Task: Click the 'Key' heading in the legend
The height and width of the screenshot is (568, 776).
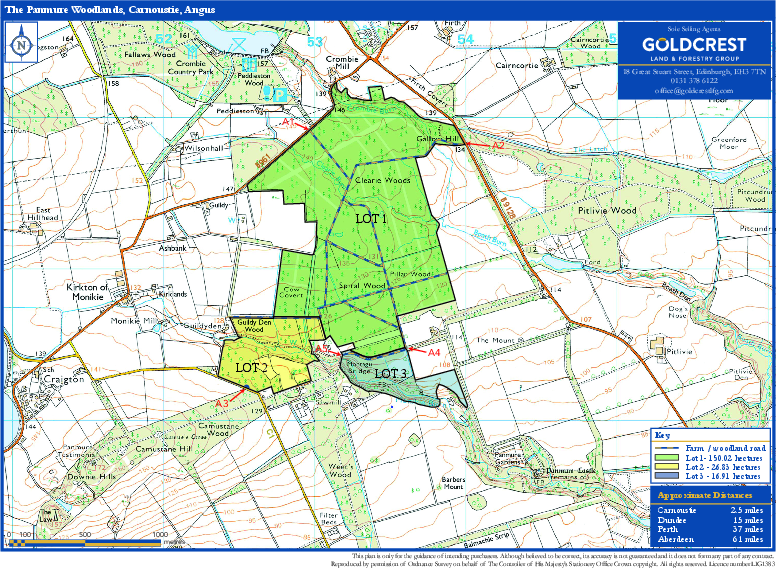Action: click(662, 435)
